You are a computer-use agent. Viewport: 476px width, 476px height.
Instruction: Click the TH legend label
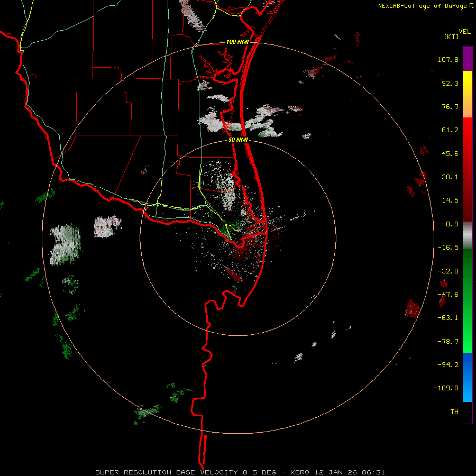pos(454,412)
